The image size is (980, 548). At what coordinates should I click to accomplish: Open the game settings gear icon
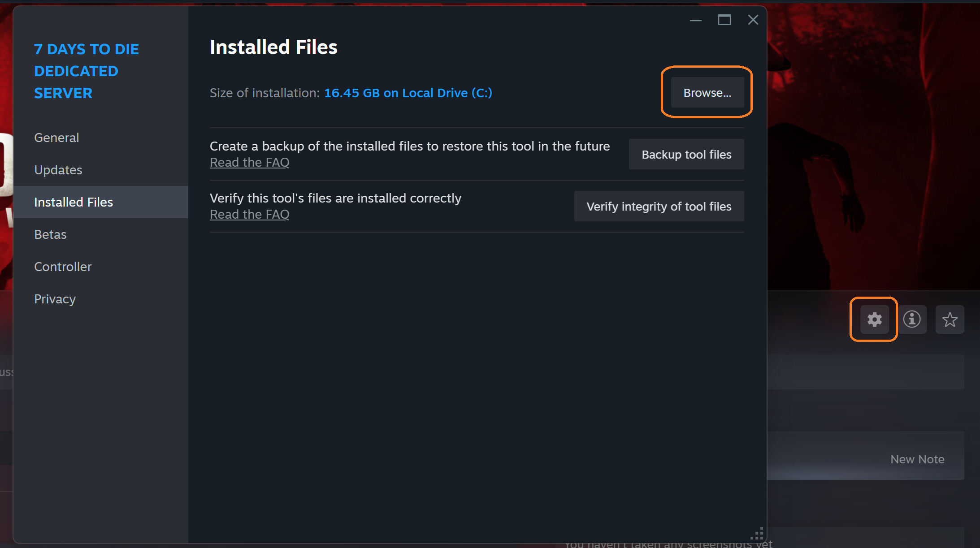coord(873,319)
